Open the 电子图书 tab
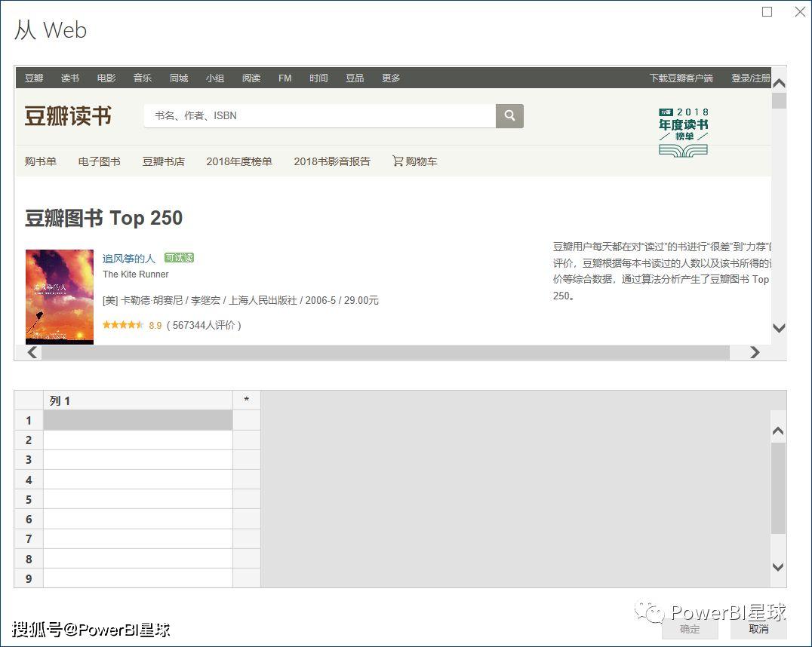The image size is (812, 647). (x=99, y=161)
